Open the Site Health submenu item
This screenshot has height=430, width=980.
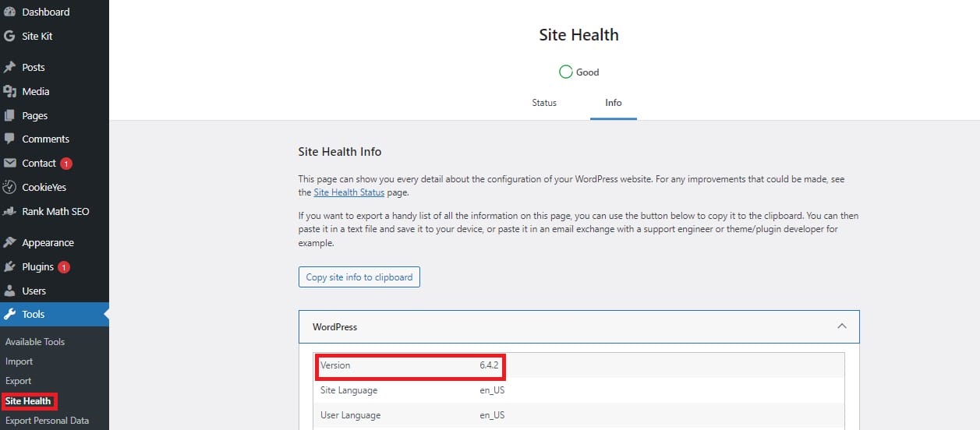pos(28,401)
